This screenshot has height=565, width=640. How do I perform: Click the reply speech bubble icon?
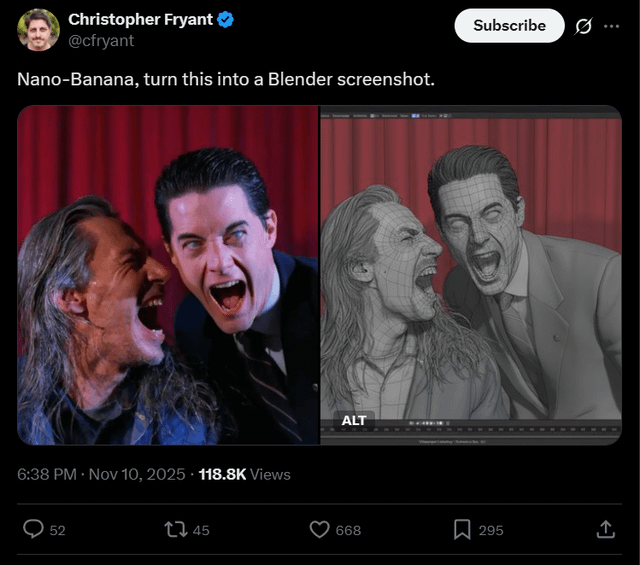click(x=33, y=529)
